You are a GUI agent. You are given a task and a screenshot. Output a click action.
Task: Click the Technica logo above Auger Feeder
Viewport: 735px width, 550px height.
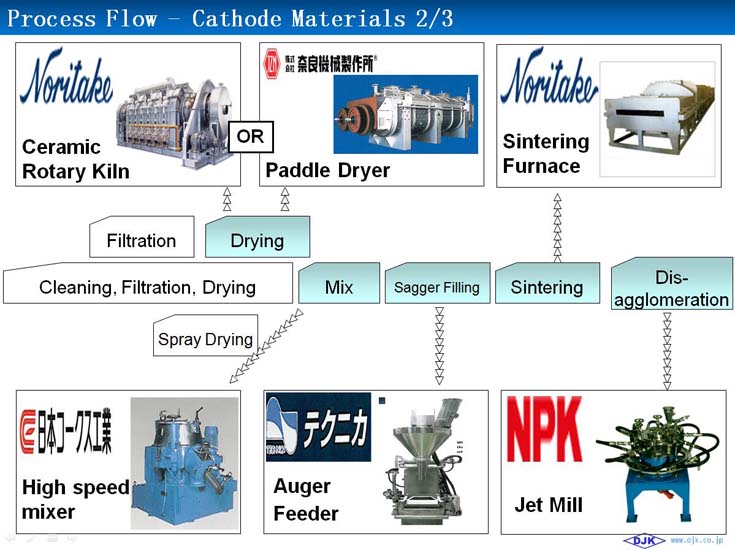(x=318, y=427)
